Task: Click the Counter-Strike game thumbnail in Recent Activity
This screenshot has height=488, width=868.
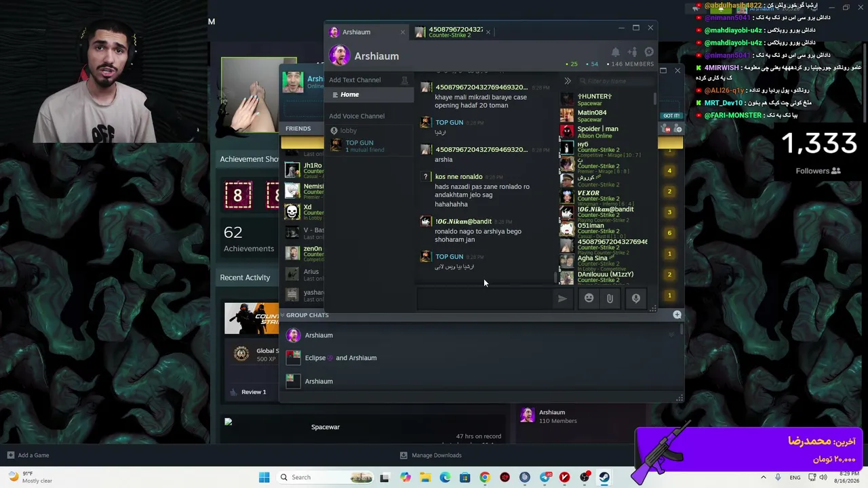Action: coord(252,319)
